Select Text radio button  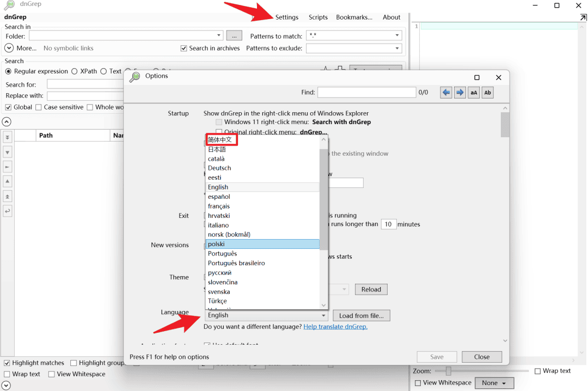103,71
